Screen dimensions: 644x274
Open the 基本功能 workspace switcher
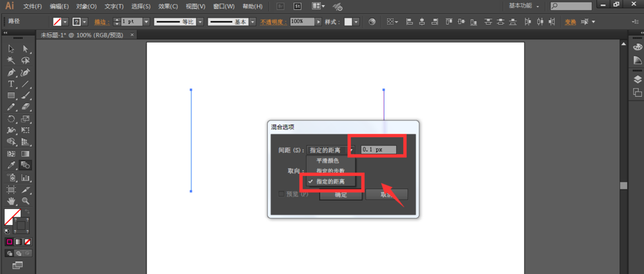tap(524, 6)
